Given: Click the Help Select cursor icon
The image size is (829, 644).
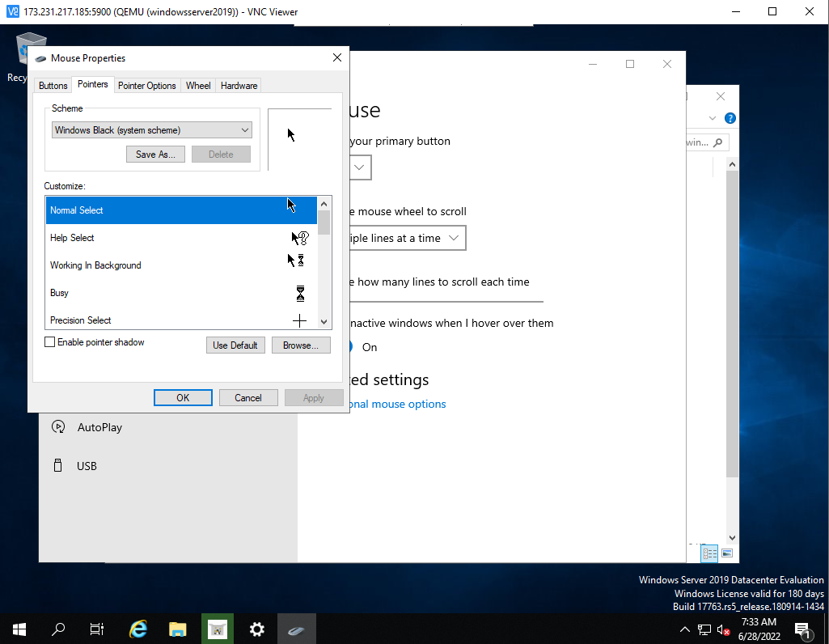Looking at the screenshot, I should coord(300,238).
